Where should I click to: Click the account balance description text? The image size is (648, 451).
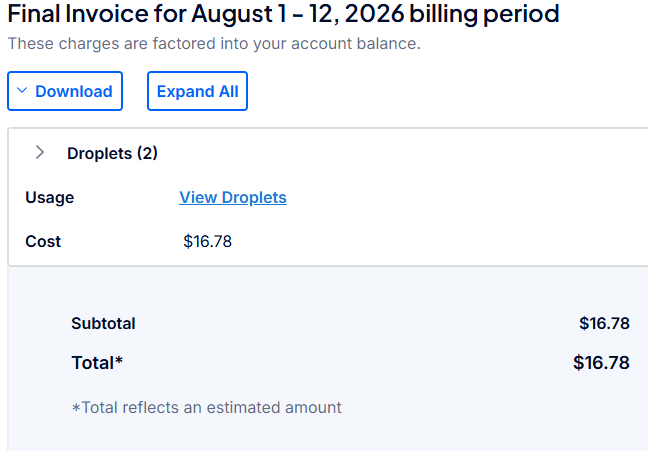(214, 43)
